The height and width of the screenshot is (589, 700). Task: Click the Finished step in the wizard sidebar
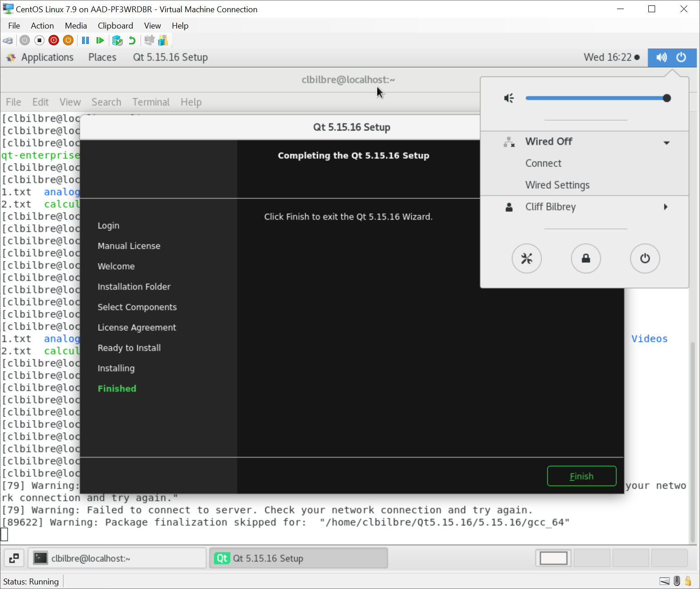point(117,388)
